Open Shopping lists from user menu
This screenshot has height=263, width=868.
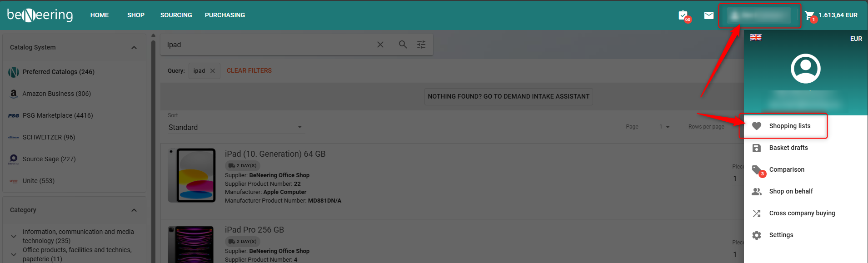point(789,126)
